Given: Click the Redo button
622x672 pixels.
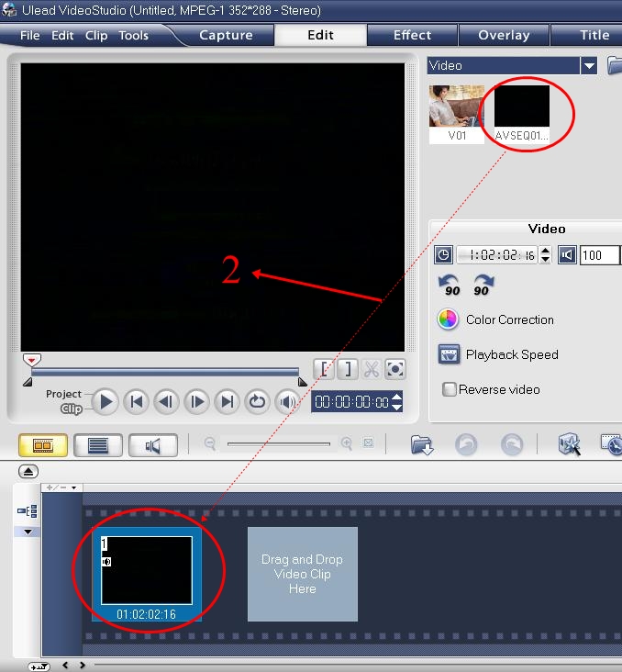Looking at the screenshot, I should pyautogui.click(x=512, y=445).
